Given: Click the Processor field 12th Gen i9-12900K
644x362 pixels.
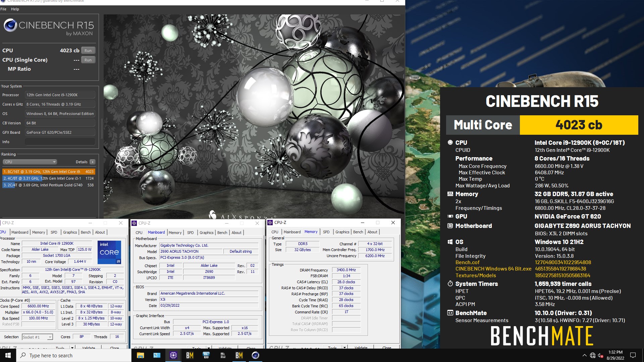Looking at the screenshot, I should coord(60,95).
